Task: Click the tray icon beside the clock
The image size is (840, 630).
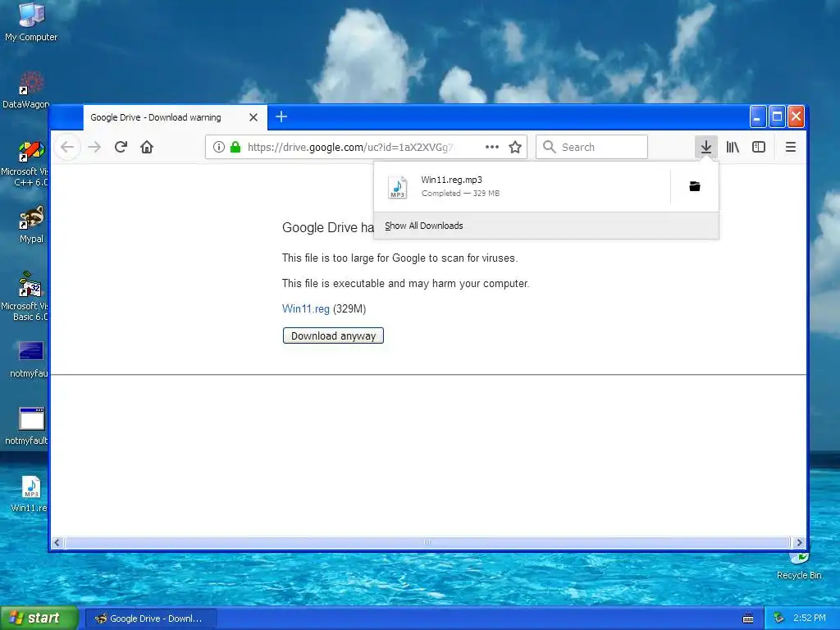Action: [779, 619]
